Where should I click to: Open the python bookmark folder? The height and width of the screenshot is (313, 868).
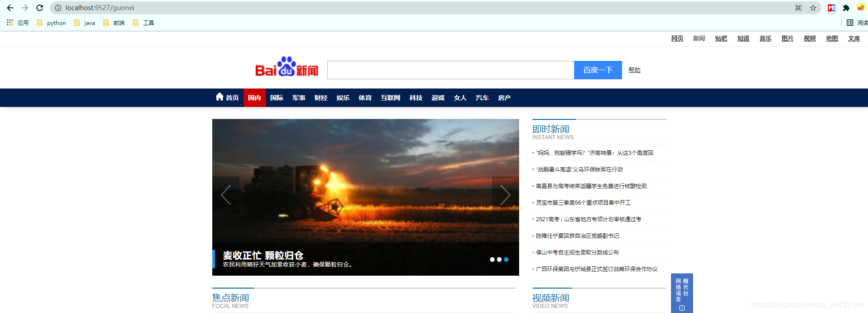pos(51,23)
